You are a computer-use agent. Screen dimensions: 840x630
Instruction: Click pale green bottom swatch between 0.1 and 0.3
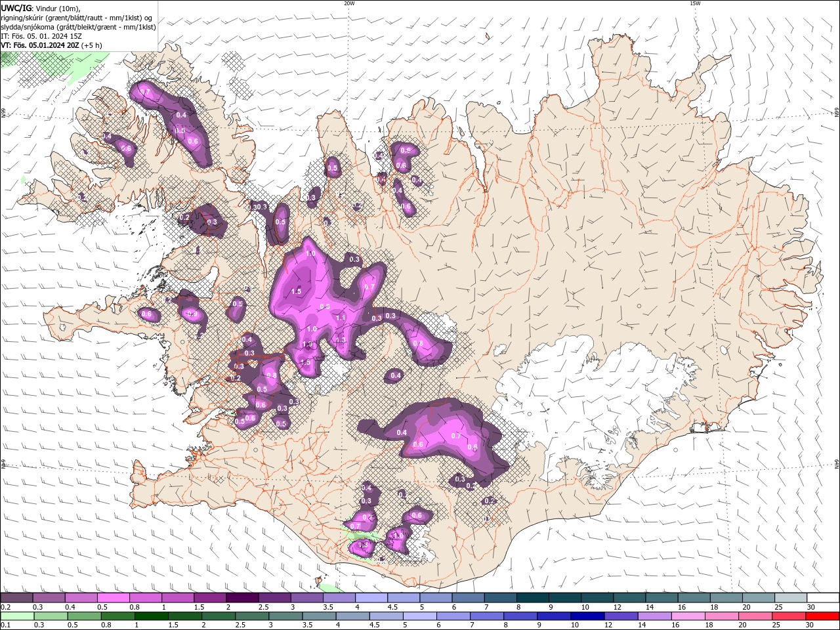point(16,616)
